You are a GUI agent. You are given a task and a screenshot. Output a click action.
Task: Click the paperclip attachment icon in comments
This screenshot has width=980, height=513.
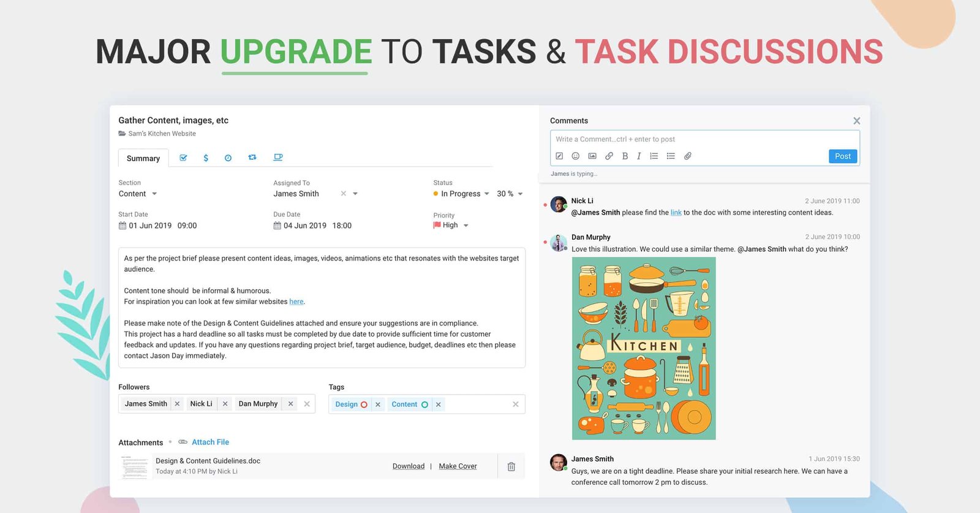(688, 156)
